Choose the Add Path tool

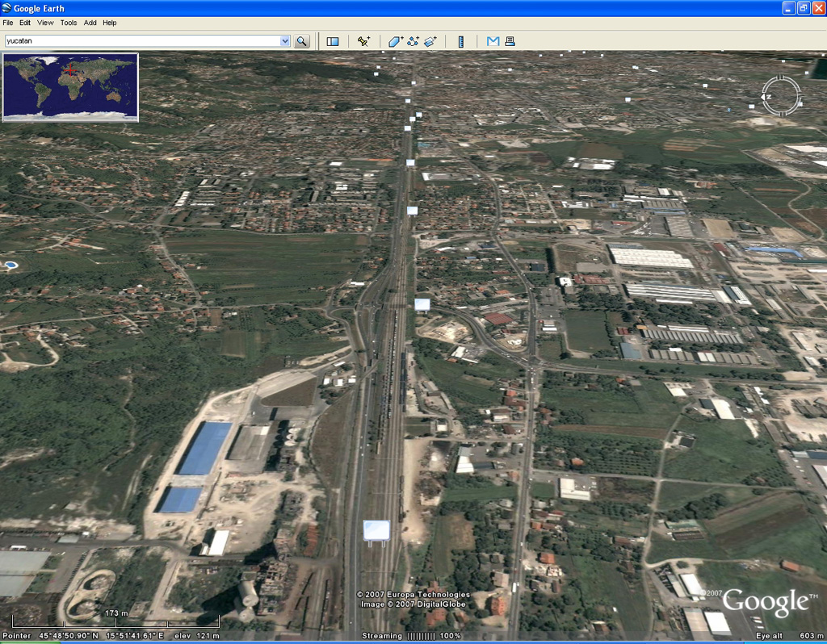413,41
